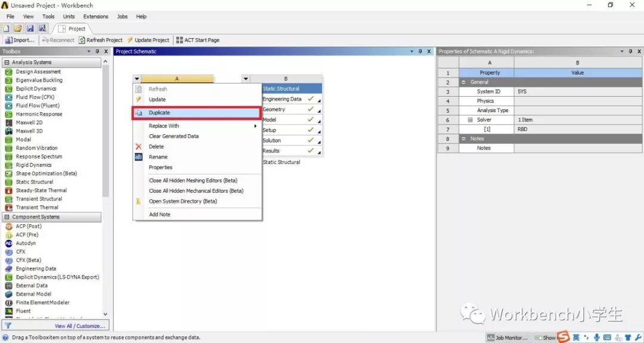The height and width of the screenshot is (343, 644).
Task: Select the External Data component icon
Action: pos(8,286)
